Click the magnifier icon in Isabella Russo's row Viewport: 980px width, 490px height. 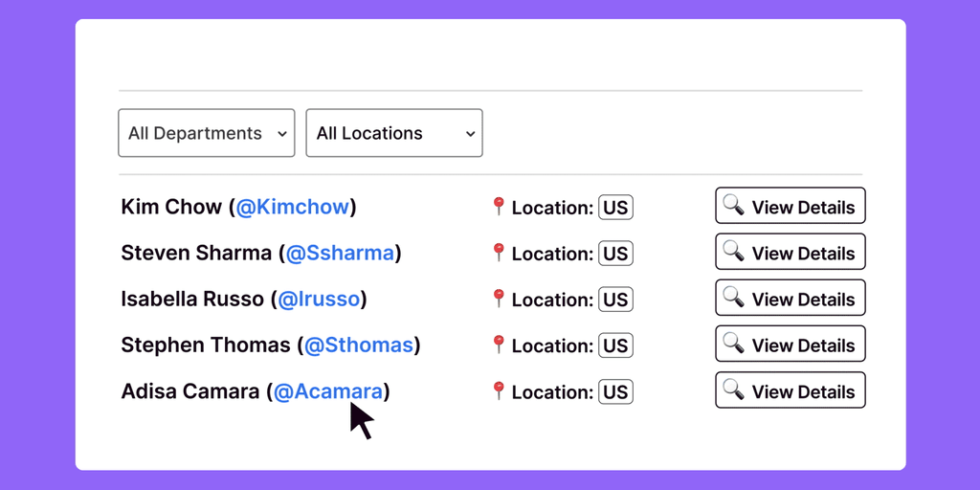pos(733,298)
